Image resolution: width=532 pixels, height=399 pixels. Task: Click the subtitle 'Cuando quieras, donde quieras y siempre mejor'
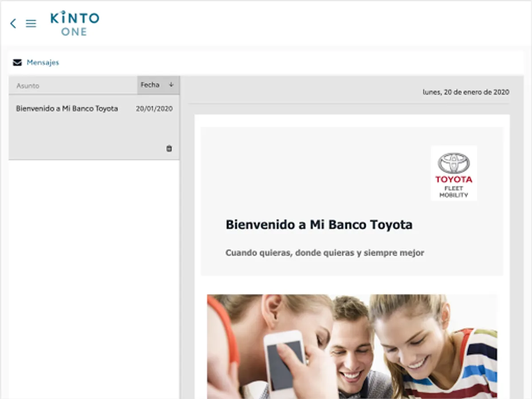[x=325, y=253]
